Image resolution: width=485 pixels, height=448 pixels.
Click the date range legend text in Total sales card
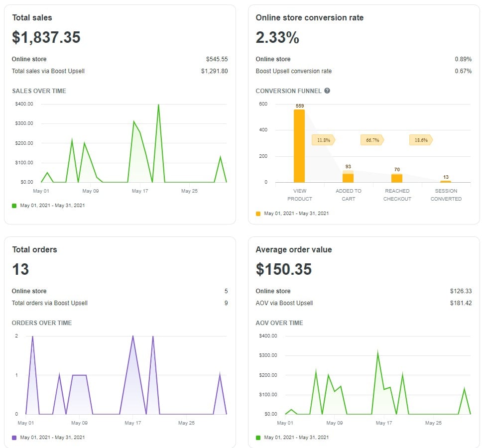click(52, 206)
